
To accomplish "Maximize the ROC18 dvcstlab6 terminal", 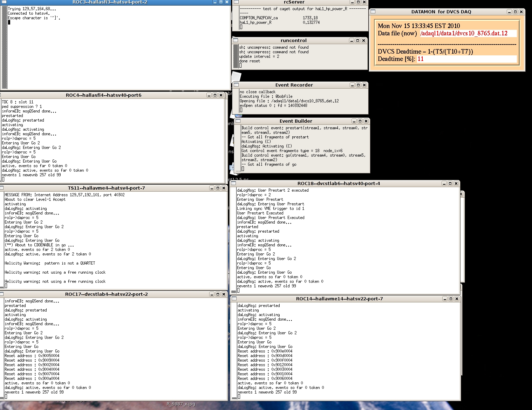I will [450, 183].
